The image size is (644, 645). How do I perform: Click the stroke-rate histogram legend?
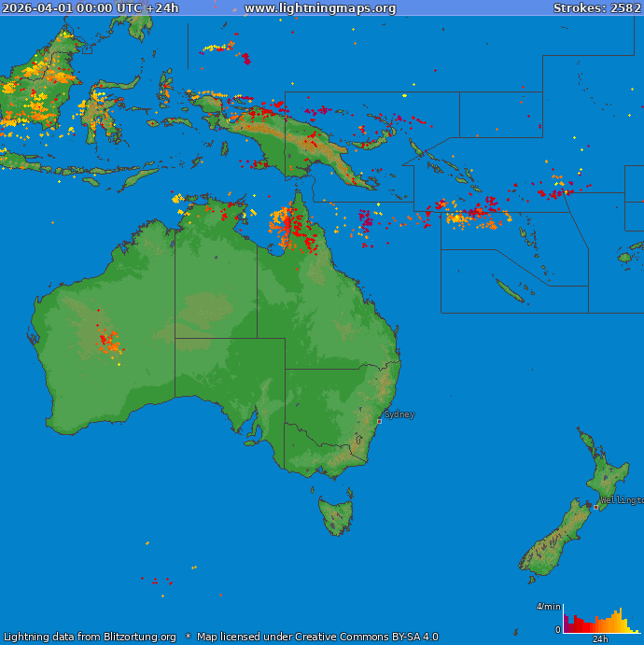(601, 620)
